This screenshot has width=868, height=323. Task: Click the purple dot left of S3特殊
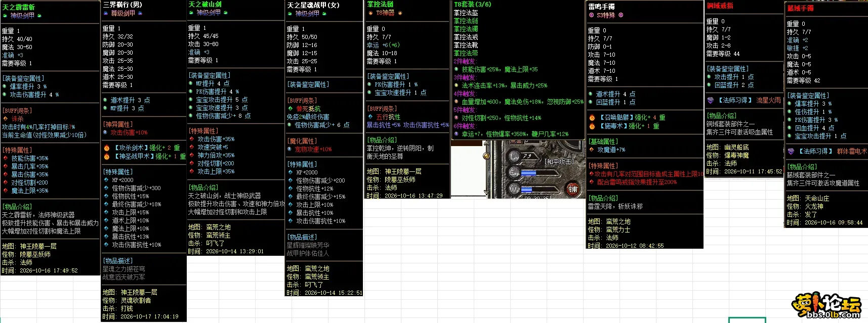[591, 15]
